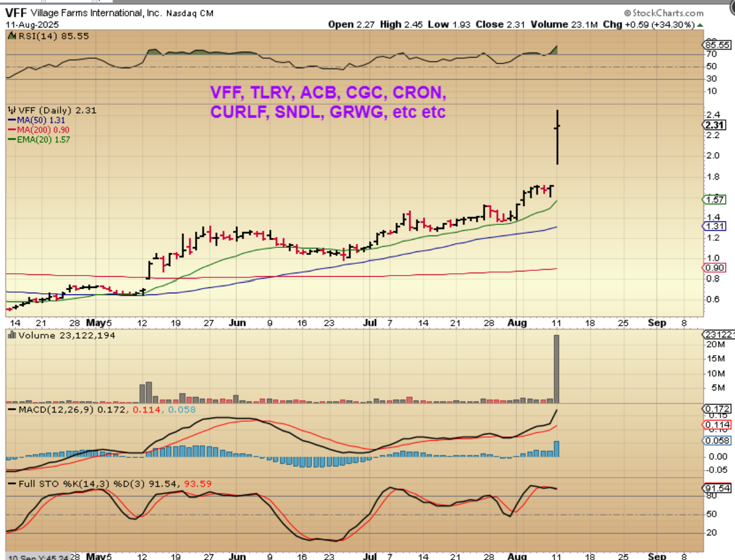Click the StockCharts.com copyright label

click(663, 12)
